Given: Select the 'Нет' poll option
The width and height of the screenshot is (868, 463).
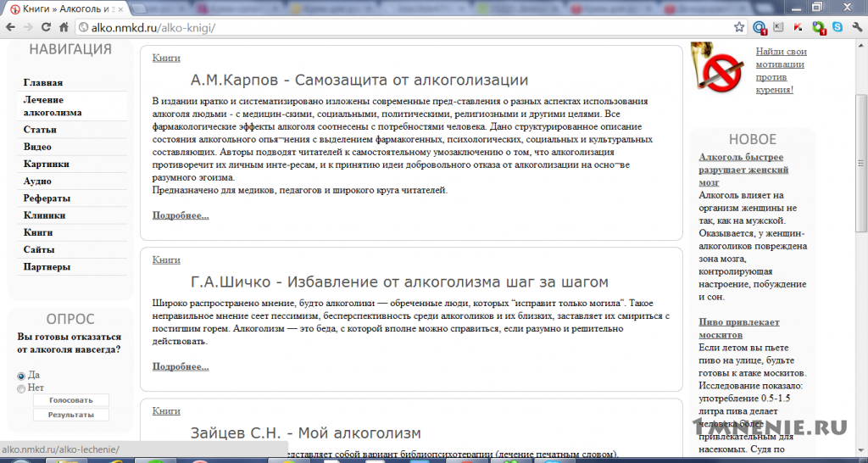Looking at the screenshot, I should tap(21, 388).
